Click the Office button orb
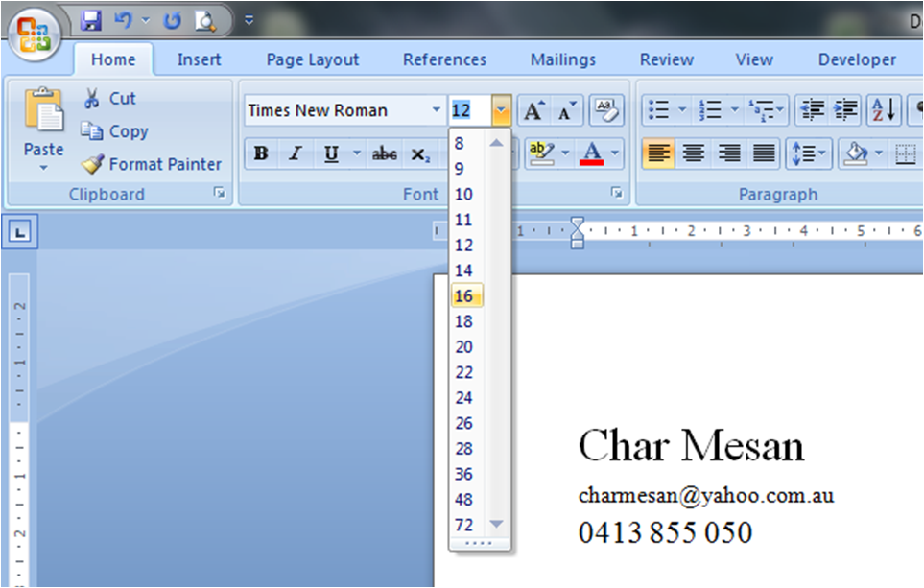Screen dimensions: 924x588 point(34,34)
